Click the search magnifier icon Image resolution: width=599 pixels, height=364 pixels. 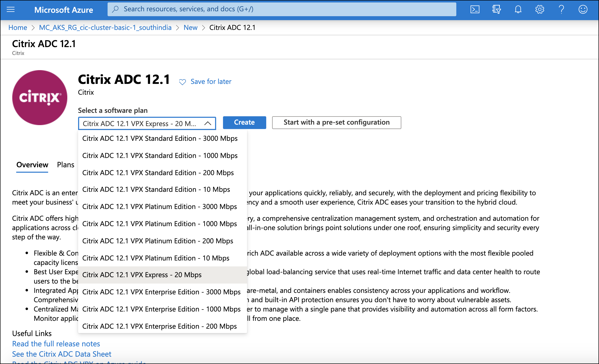115,9
